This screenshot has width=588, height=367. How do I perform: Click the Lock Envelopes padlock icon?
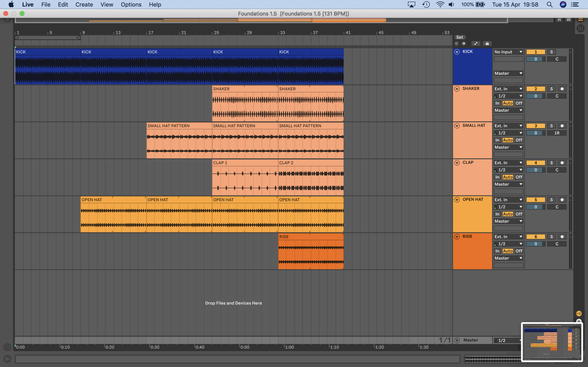click(x=487, y=43)
